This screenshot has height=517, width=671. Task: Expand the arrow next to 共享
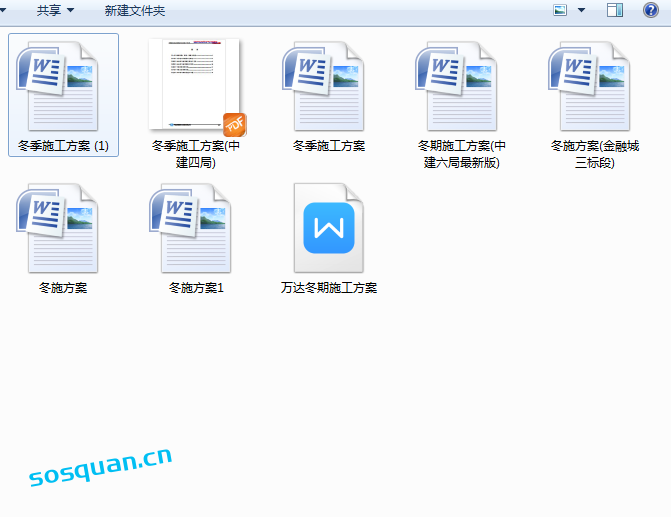coord(71,10)
